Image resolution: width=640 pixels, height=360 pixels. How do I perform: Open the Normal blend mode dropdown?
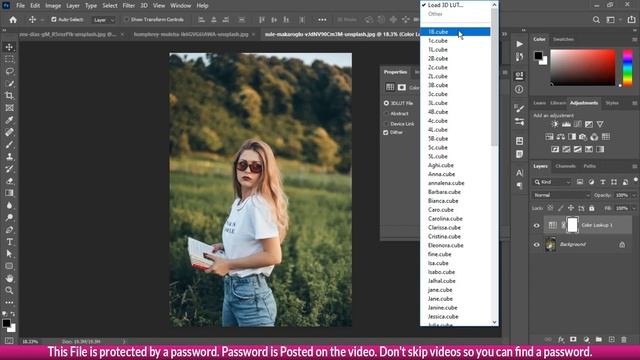click(x=561, y=195)
